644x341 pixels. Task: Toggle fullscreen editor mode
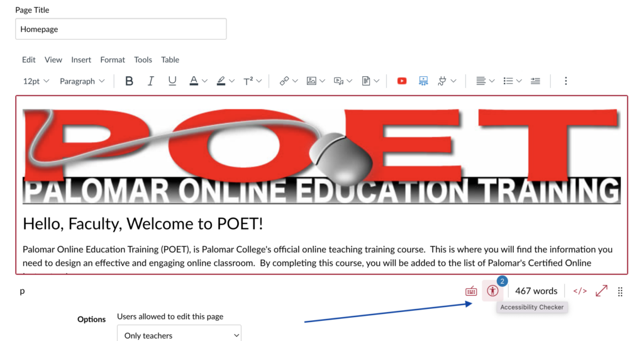click(601, 291)
